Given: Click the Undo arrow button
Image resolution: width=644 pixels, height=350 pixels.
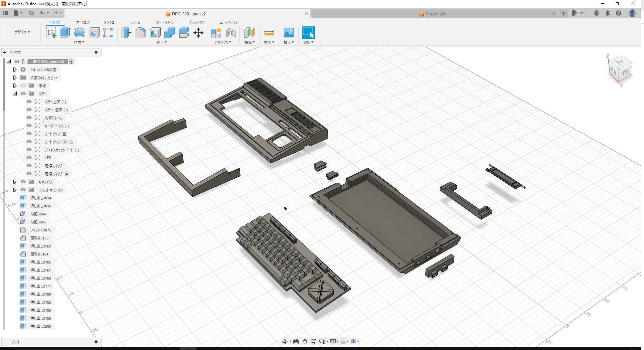Looking at the screenshot, I should 42,13.
